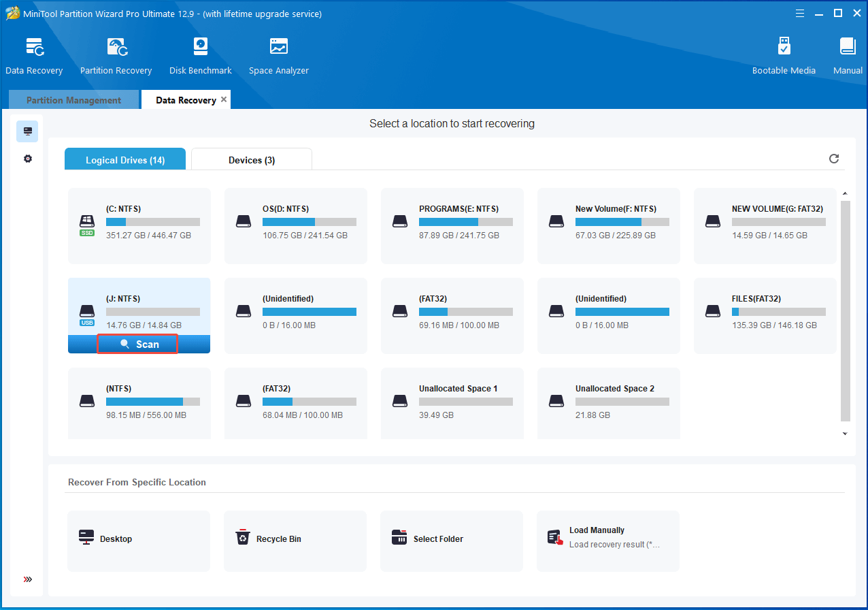Expand sidebar with the red double-arrow icon

[28, 579]
